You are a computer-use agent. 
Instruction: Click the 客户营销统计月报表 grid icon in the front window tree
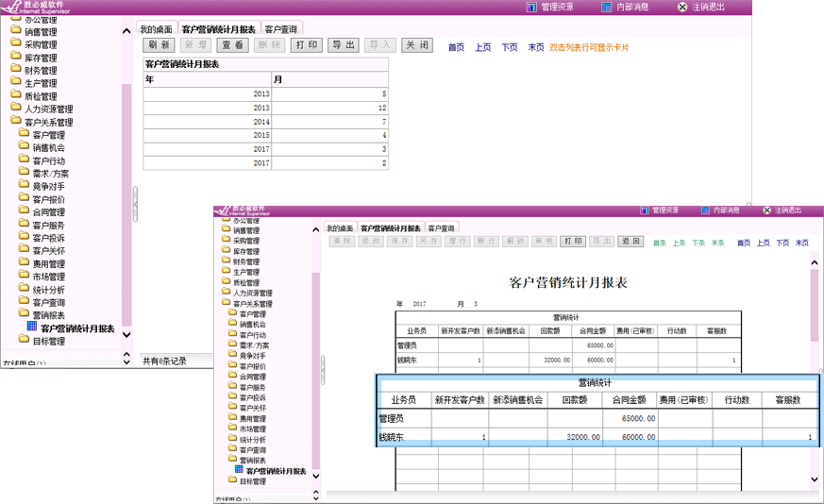coord(239,469)
